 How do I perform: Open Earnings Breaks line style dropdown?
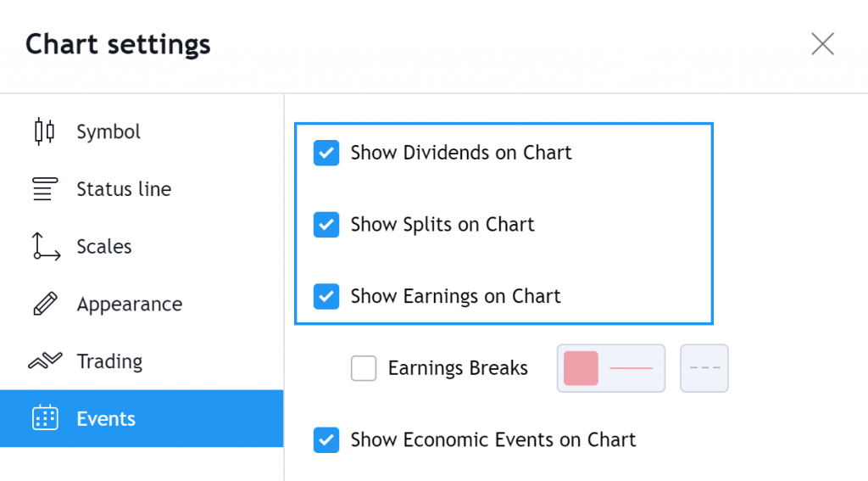pyautogui.click(x=704, y=368)
